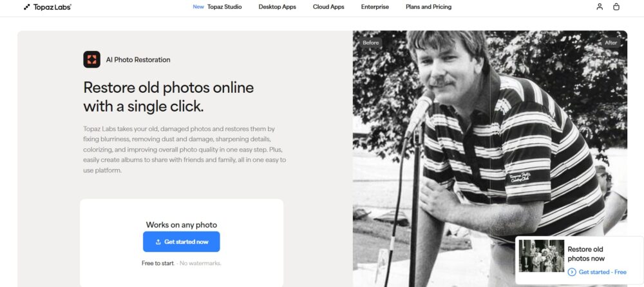Click the circled arrow icon in popup
Image resolution: width=644 pixels, height=287 pixels.
click(x=572, y=272)
